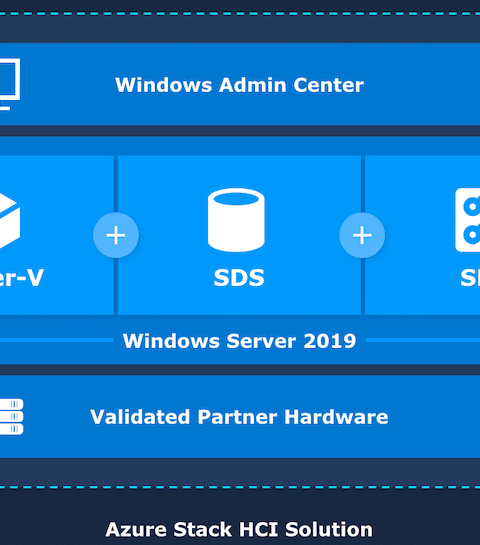The image size is (480, 545).
Task: Click the server rack icon beside Validated Partner Hardware
Action: pos(11,417)
